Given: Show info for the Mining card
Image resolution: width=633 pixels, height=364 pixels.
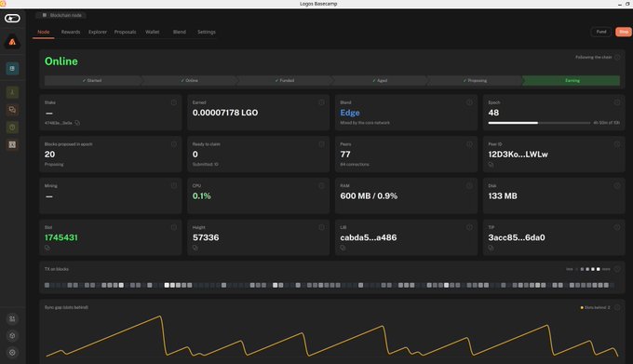Looking at the screenshot, I should tap(173, 185).
